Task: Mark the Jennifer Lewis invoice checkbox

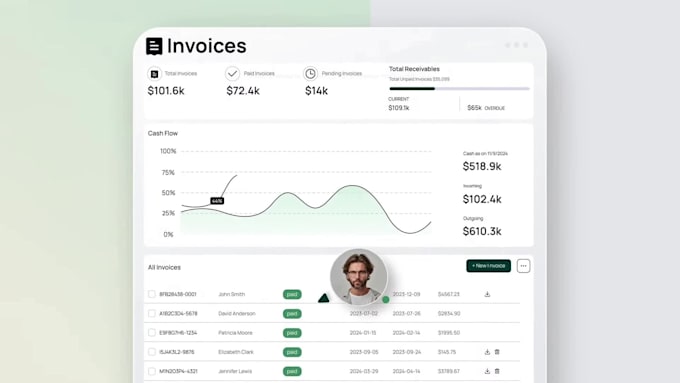Action: [x=152, y=371]
